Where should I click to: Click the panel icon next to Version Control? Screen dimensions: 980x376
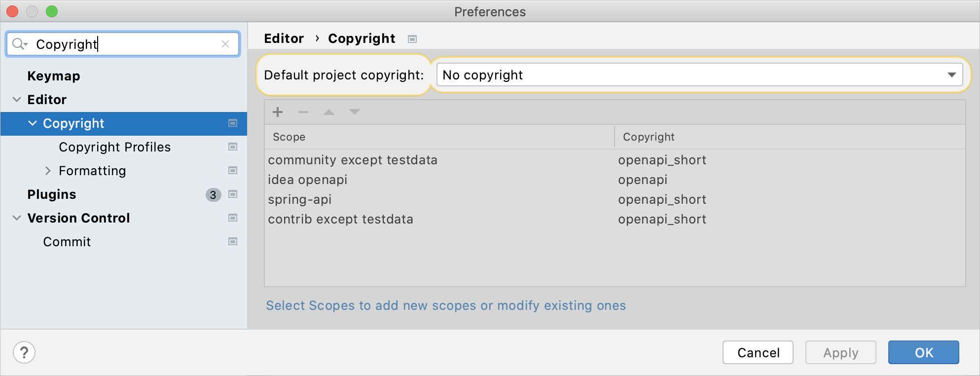(232, 218)
